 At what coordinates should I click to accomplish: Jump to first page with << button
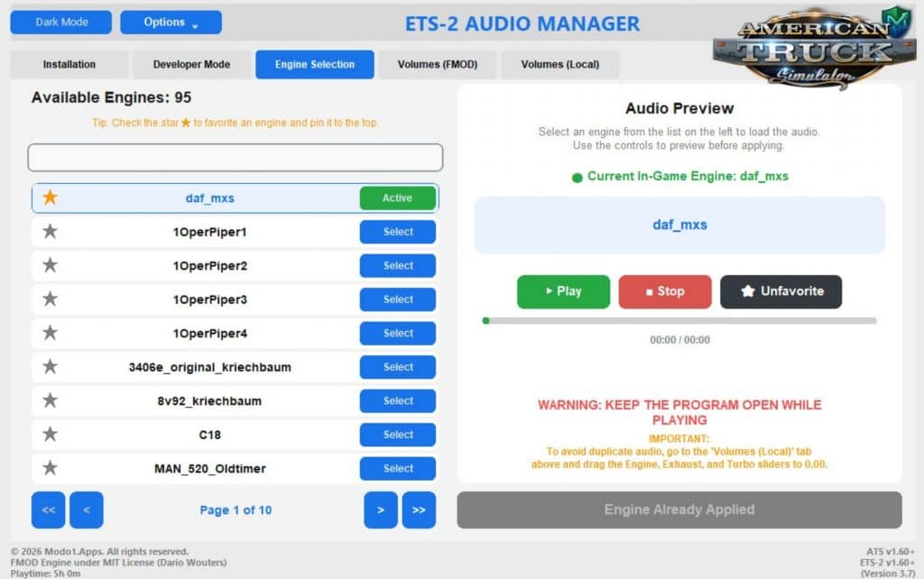coord(49,510)
